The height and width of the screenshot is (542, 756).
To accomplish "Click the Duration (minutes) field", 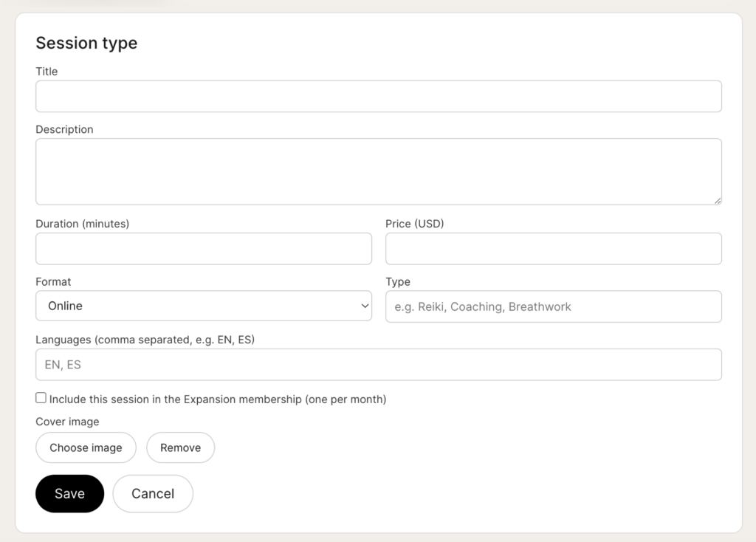I will click(x=204, y=249).
